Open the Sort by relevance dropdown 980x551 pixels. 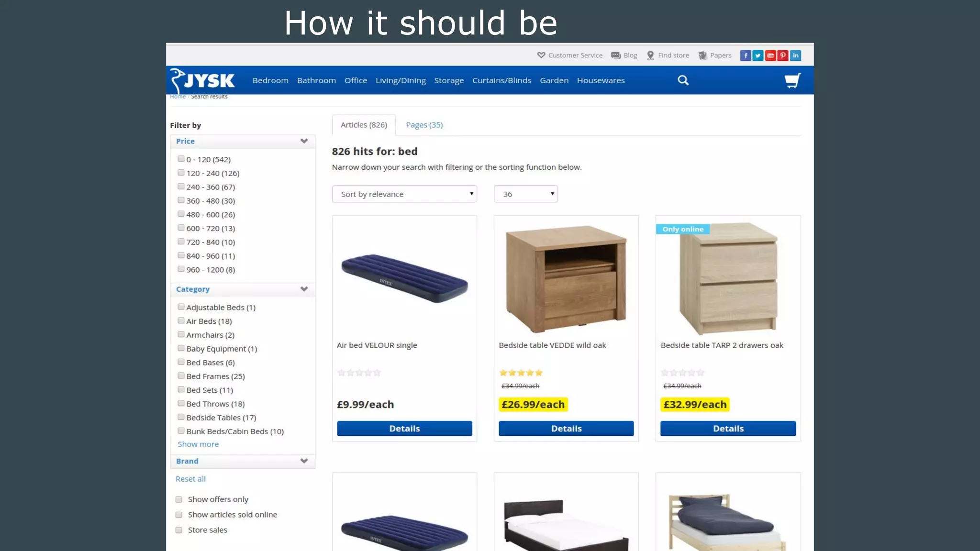404,194
